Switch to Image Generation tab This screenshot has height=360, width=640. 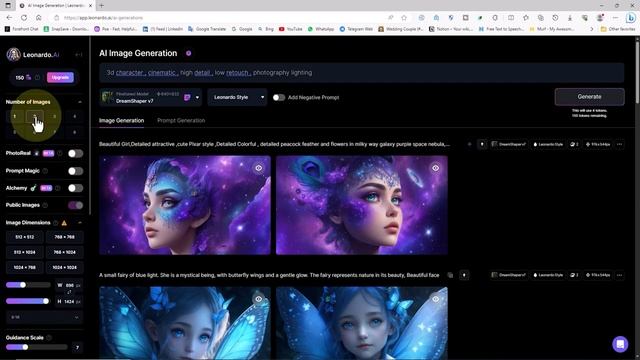[x=122, y=121]
